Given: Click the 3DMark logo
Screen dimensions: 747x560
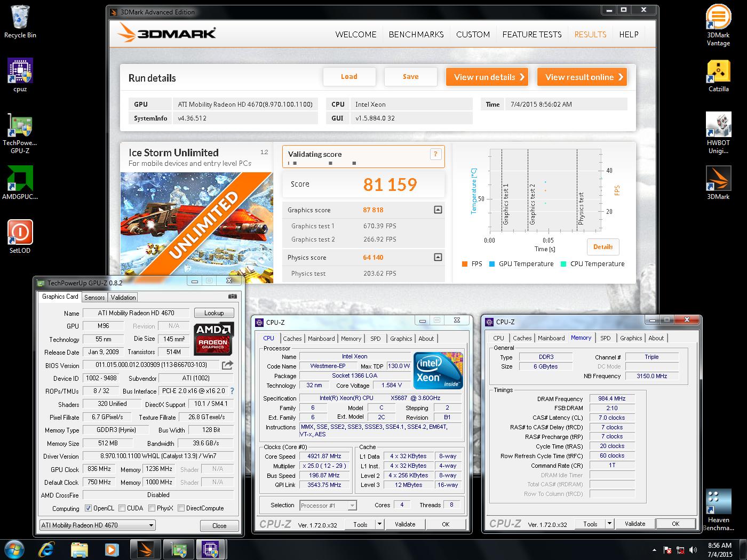Looking at the screenshot, I should pos(167,33).
